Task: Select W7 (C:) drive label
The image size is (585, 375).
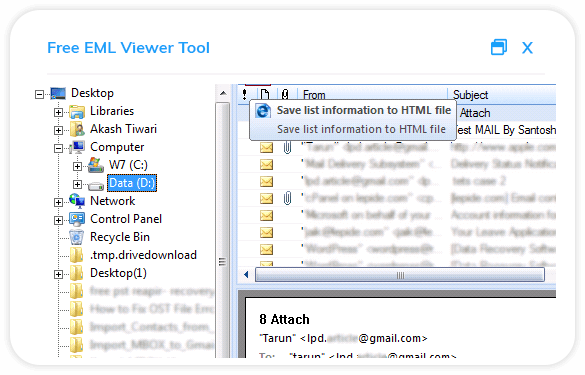Action: click(128, 165)
